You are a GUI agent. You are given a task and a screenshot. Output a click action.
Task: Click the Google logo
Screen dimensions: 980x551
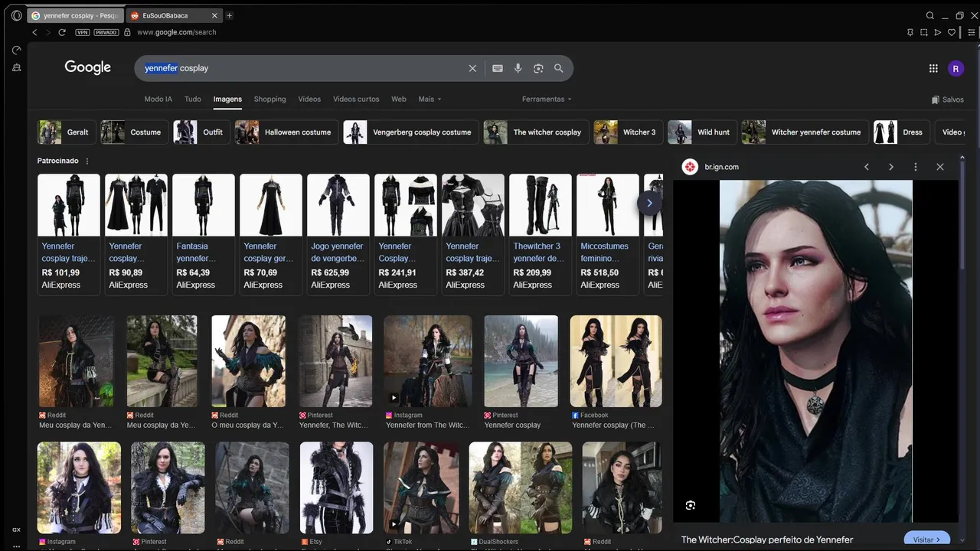[x=88, y=67]
